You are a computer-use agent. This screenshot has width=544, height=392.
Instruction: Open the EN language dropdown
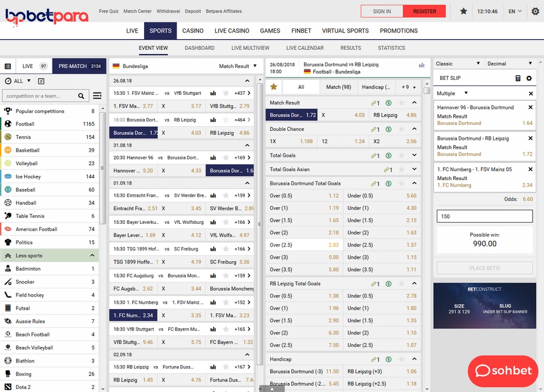tap(515, 11)
